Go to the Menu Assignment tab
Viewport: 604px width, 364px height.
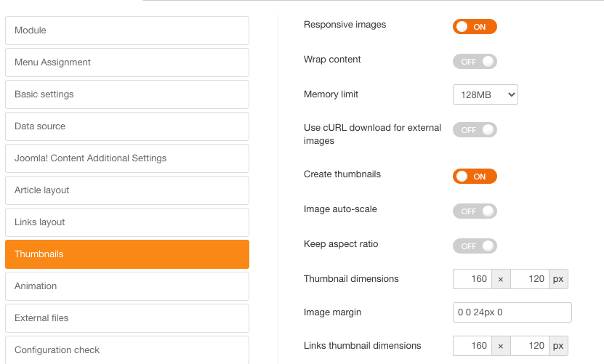(127, 62)
